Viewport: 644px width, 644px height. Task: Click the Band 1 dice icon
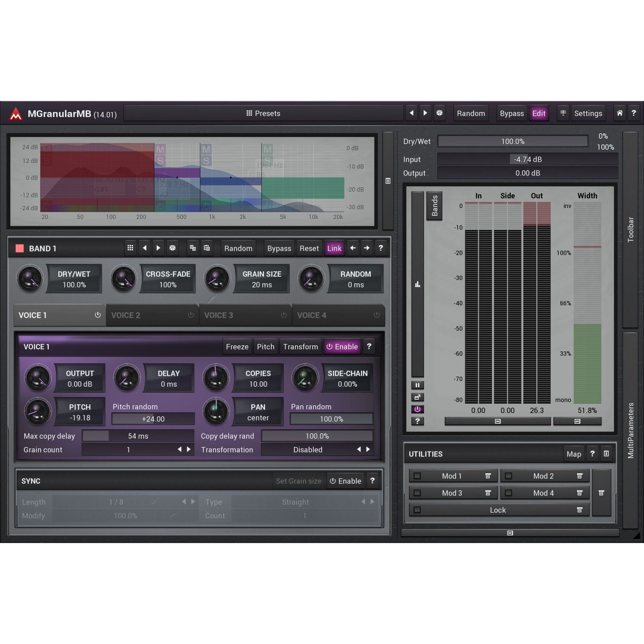(x=172, y=248)
